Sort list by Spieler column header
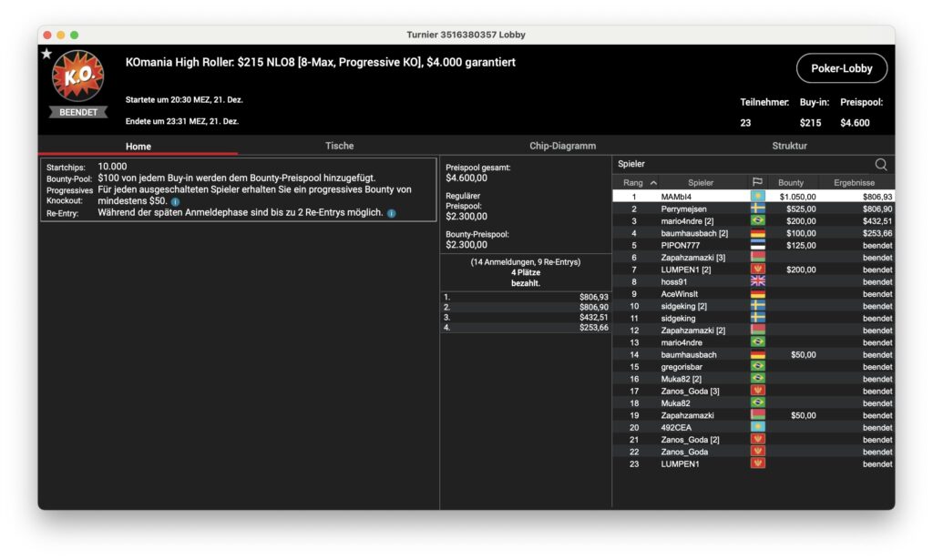This screenshot has height=560, width=933. [x=701, y=183]
